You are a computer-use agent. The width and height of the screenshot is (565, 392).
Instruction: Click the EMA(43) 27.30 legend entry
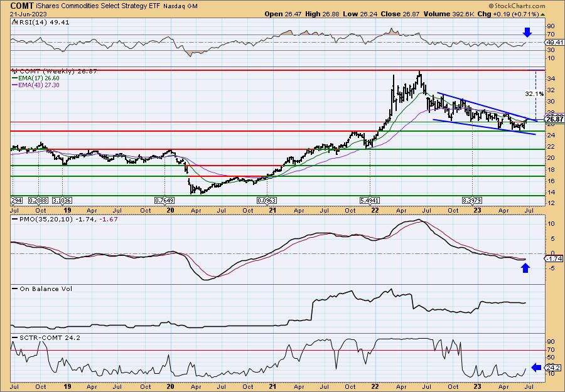click(35, 85)
